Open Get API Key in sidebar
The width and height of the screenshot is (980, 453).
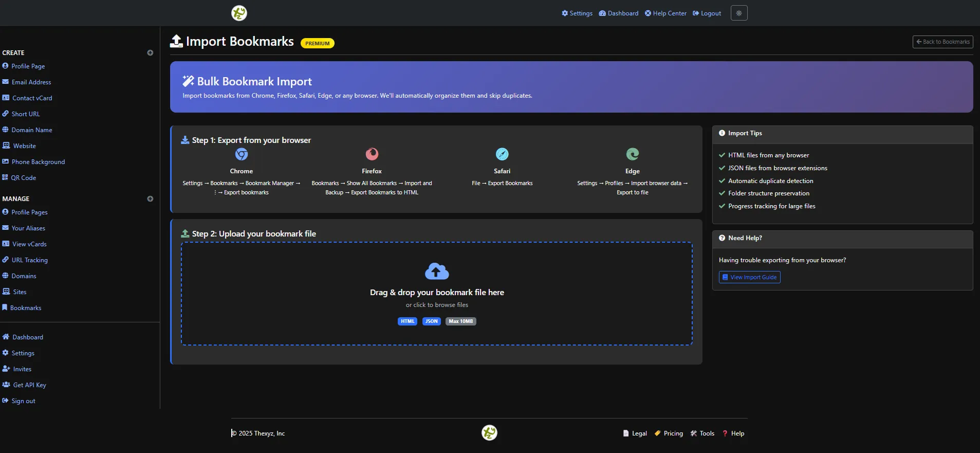coord(29,385)
